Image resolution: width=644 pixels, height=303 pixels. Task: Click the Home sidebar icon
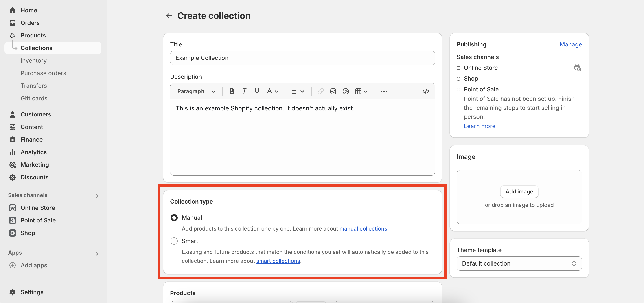[x=13, y=10]
